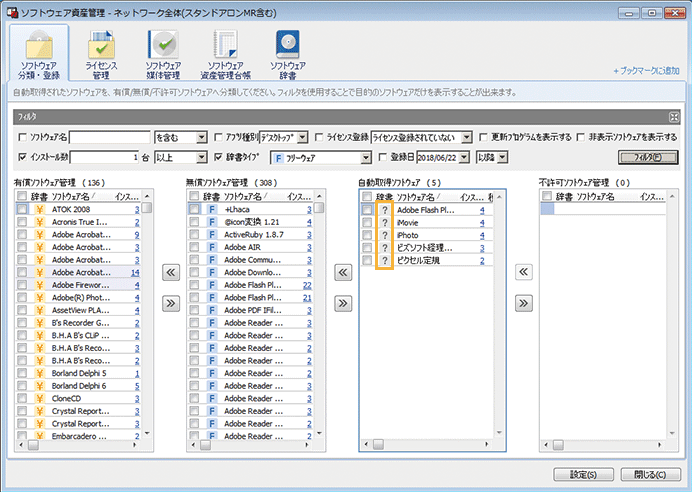The image size is (692, 492).
Task: Select all in 不許可ソフトウェア管理 header checkbox
Action: [547, 196]
